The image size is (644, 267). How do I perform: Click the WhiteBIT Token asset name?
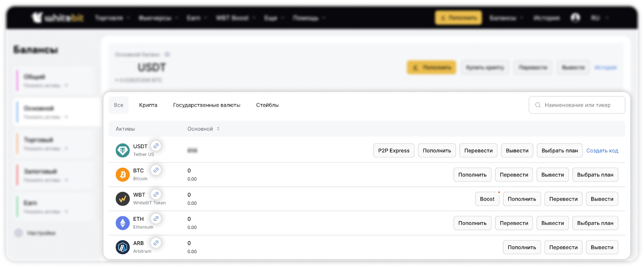coord(149,203)
